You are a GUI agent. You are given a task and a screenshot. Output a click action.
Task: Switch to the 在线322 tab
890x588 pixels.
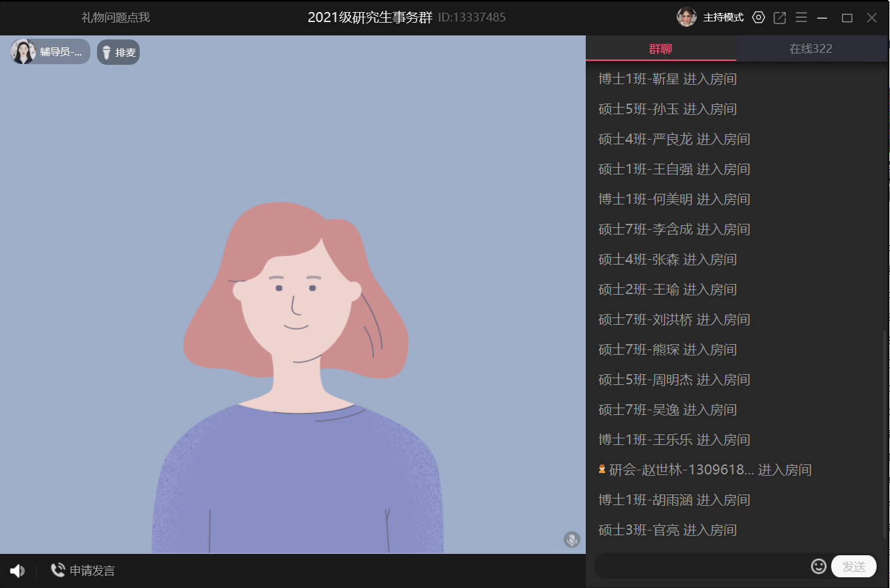pyautogui.click(x=810, y=49)
